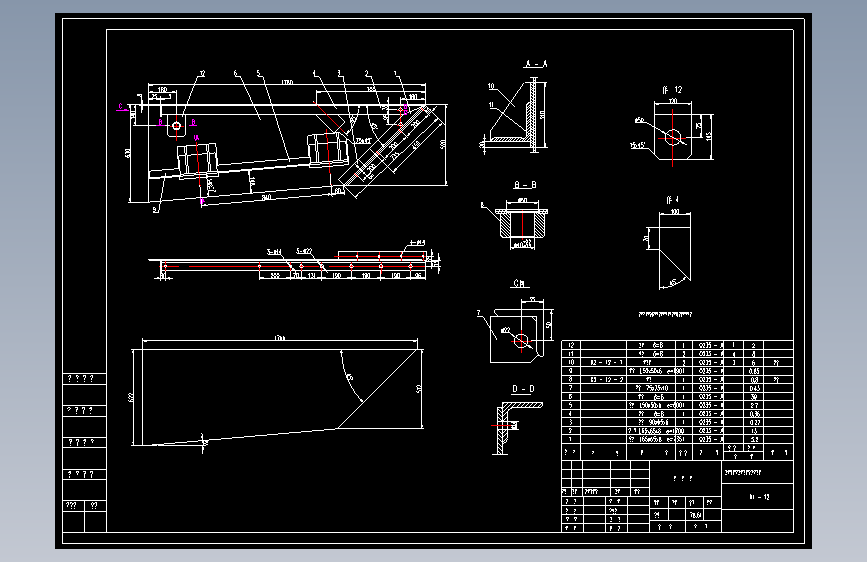Select balloon number 11 in the A-A section
This screenshot has width=867, height=562.
pyautogui.click(x=491, y=105)
